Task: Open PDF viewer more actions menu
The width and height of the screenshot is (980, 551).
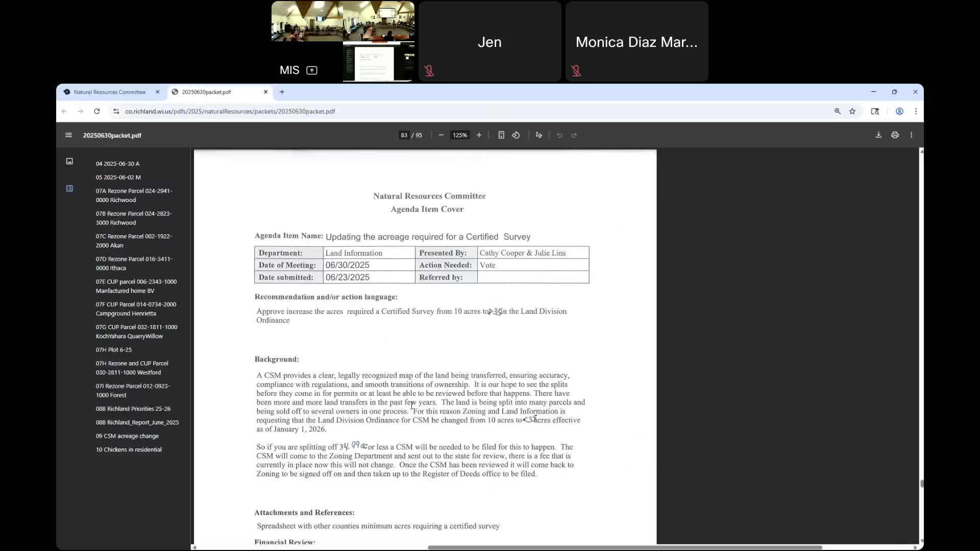Action: click(911, 135)
